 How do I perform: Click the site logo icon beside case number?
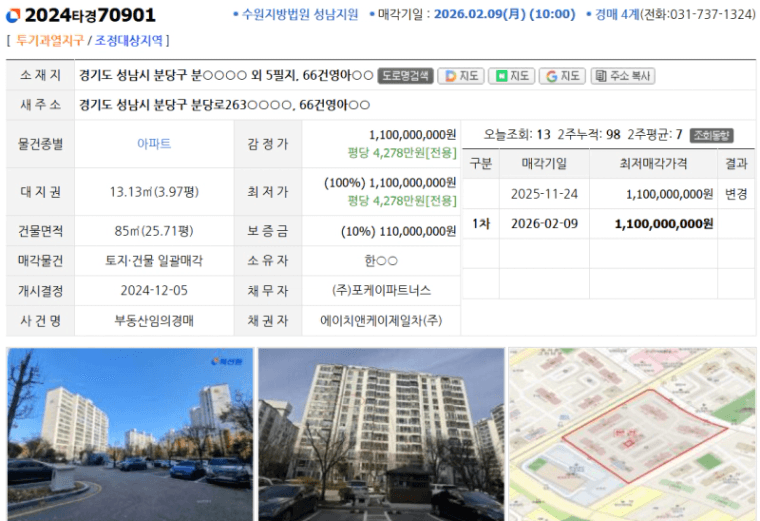(x=13, y=16)
